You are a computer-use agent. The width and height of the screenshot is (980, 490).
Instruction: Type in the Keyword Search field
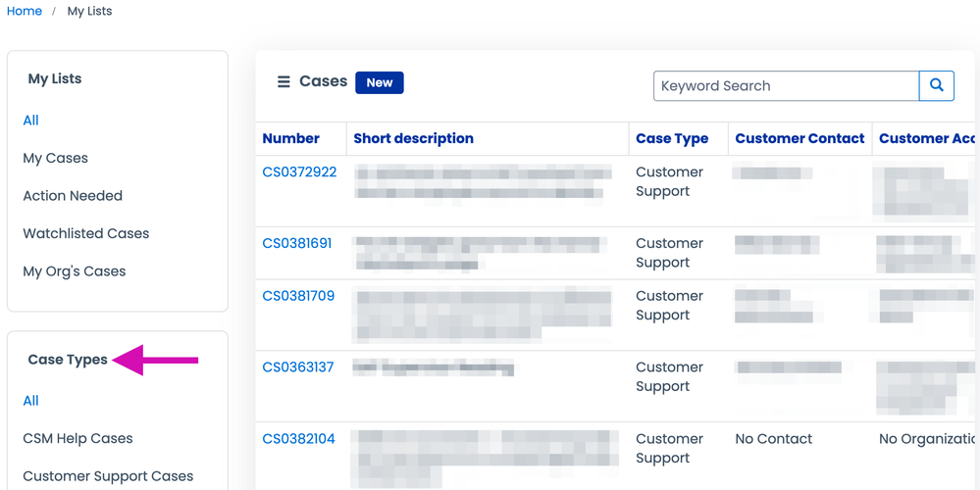(786, 85)
